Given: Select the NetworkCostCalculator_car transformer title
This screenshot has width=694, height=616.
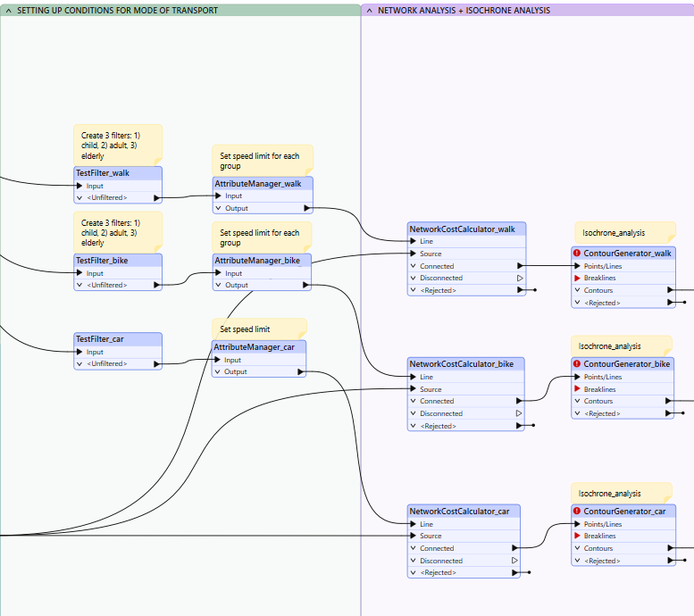Looking at the screenshot, I should click(x=459, y=512).
